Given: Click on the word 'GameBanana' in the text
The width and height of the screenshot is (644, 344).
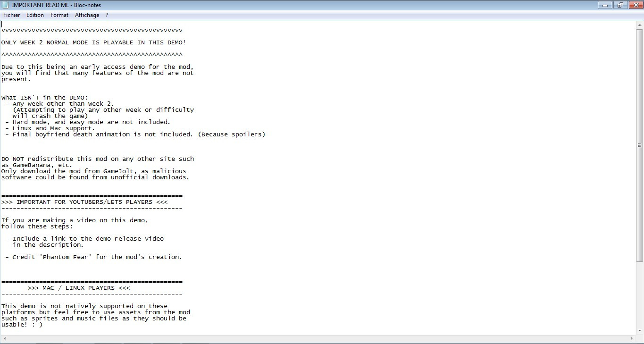Looking at the screenshot, I should coord(32,165).
